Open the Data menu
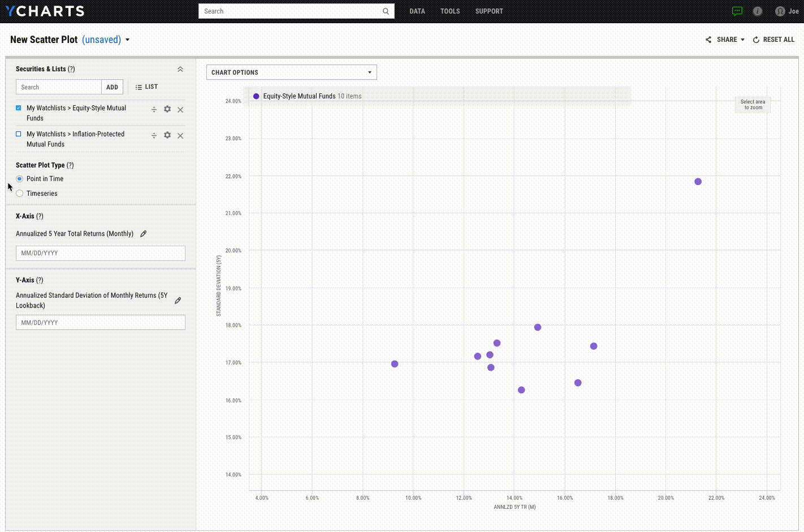Screen dimensions: 804x532 (417, 11)
